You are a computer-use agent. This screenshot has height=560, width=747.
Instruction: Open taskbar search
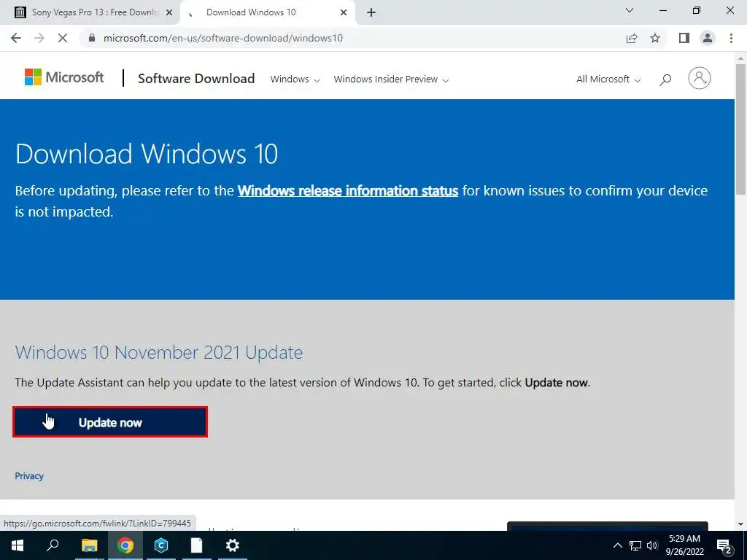tap(53, 545)
